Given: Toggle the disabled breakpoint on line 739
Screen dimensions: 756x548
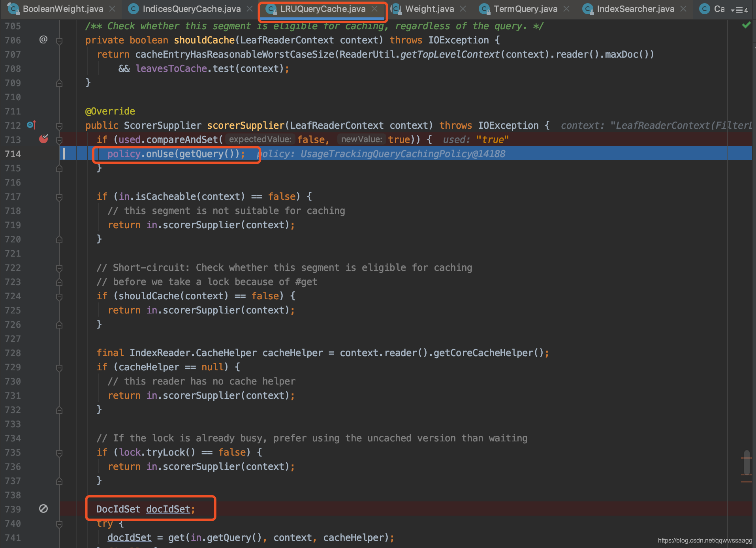Looking at the screenshot, I should pyautogui.click(x=43, y=509).
